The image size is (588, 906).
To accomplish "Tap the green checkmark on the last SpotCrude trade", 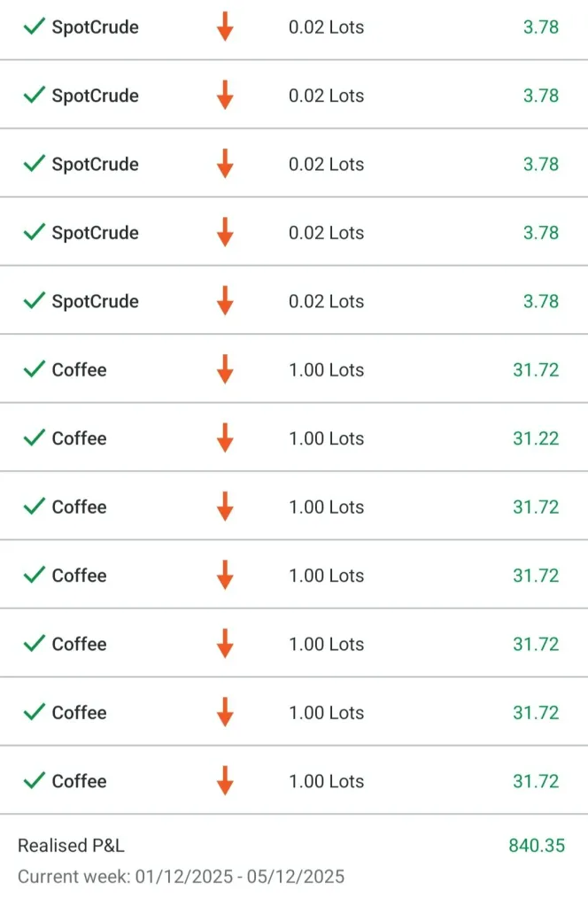I will tap(34, 301).
